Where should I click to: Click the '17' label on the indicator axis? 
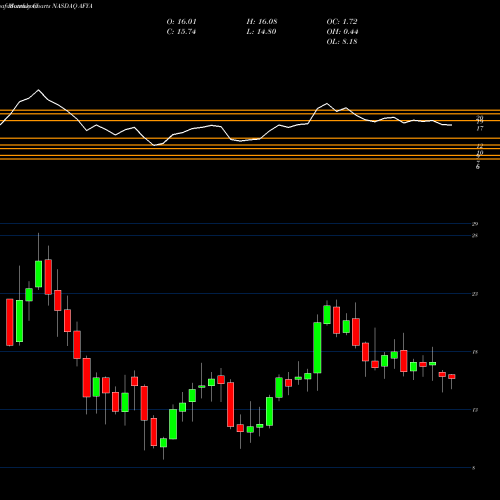click(480, 129)
